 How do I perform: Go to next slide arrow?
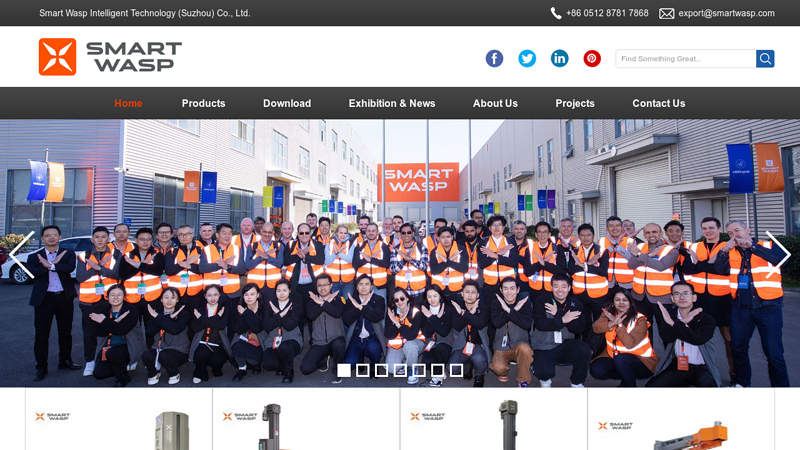tap(778, 255)
